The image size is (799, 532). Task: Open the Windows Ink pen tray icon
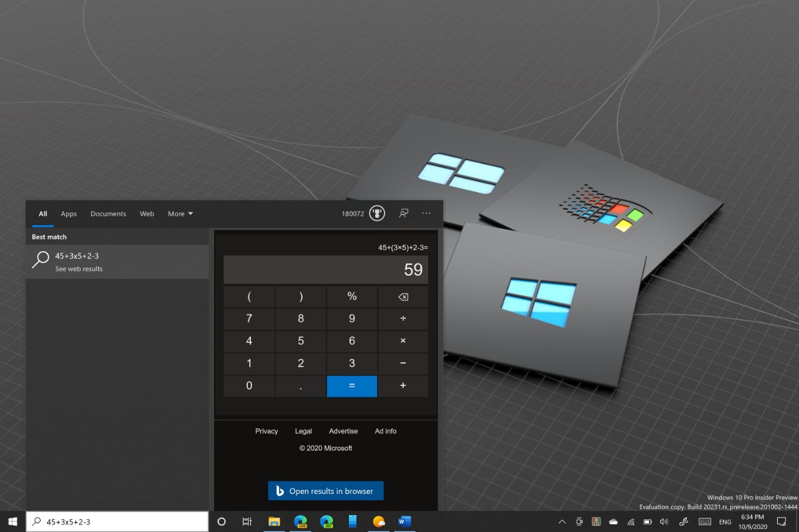coord(684,522)
